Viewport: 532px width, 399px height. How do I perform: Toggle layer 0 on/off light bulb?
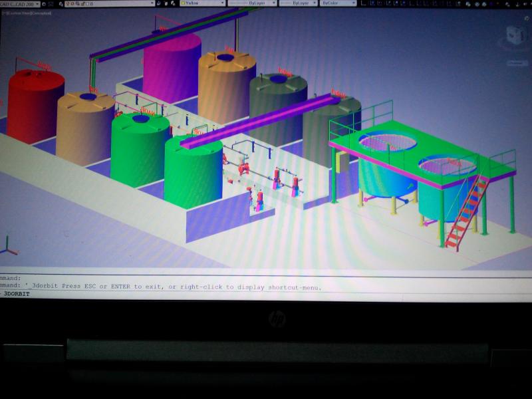(x=70, y=3)
